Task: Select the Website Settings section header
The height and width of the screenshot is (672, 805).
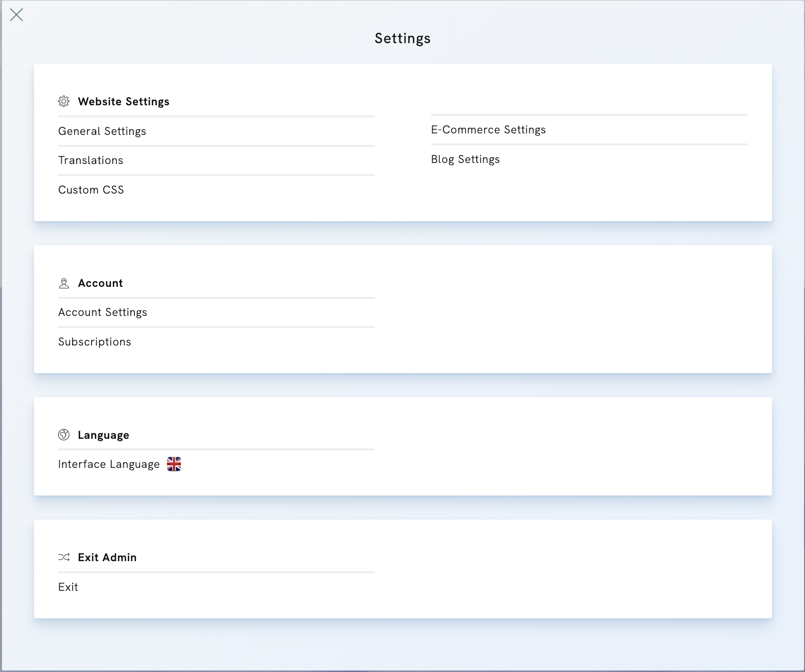Action: [123, 101]
